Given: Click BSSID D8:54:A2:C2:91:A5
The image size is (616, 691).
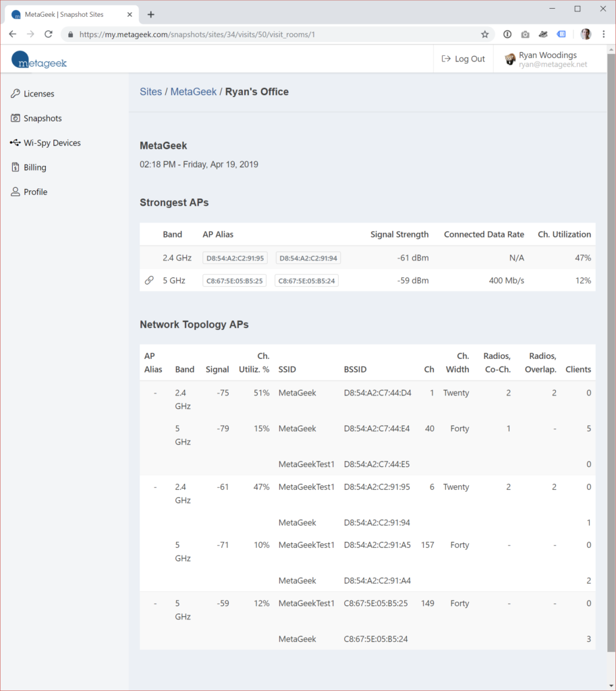Looking at the screenshot, I should pos(377,545).
